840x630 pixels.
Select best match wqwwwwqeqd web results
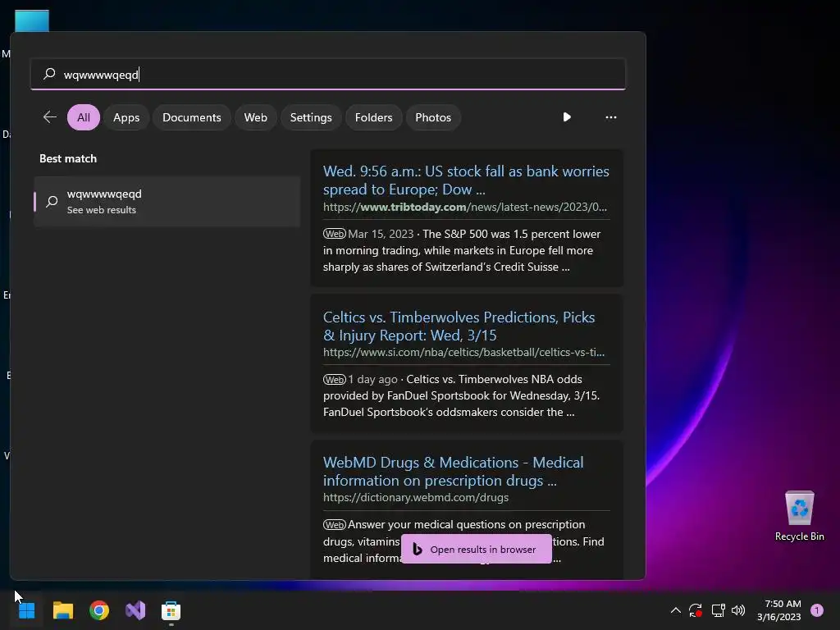click(x=167, y=202)
